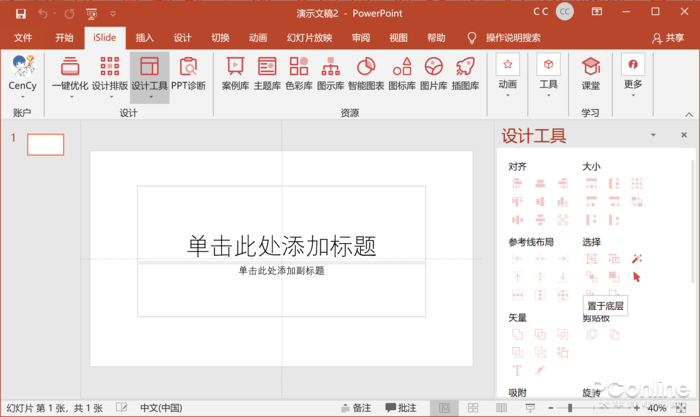
Task: Select slide 1 thumbnail
Action: click(x=45, y=145)
